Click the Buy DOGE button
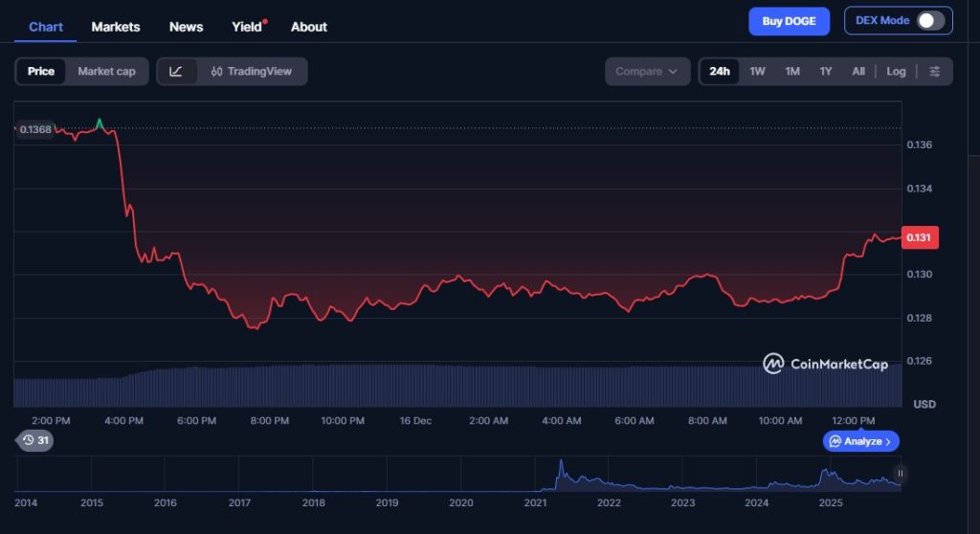The width and height of the screenshot is (980, 534). pos(789,21)
